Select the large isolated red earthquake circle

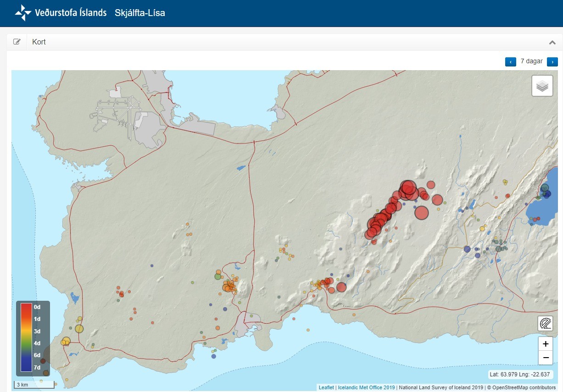pyautogui.click(x=421, y=212)
